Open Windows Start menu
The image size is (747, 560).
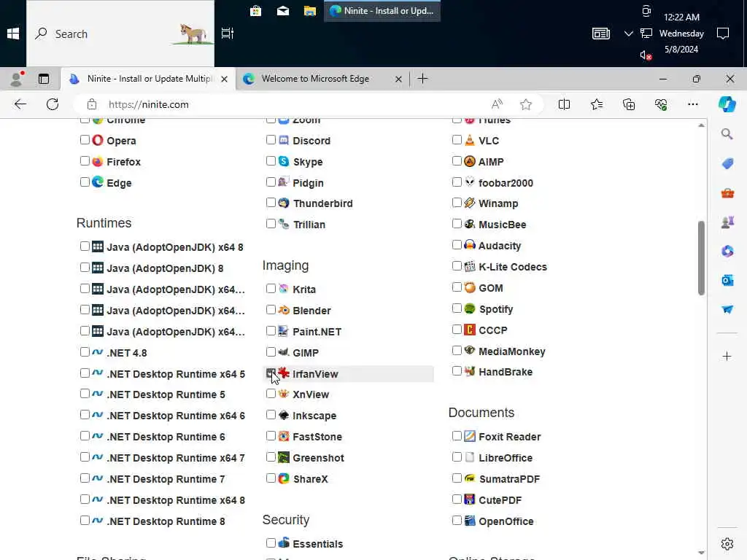point(13,34)
